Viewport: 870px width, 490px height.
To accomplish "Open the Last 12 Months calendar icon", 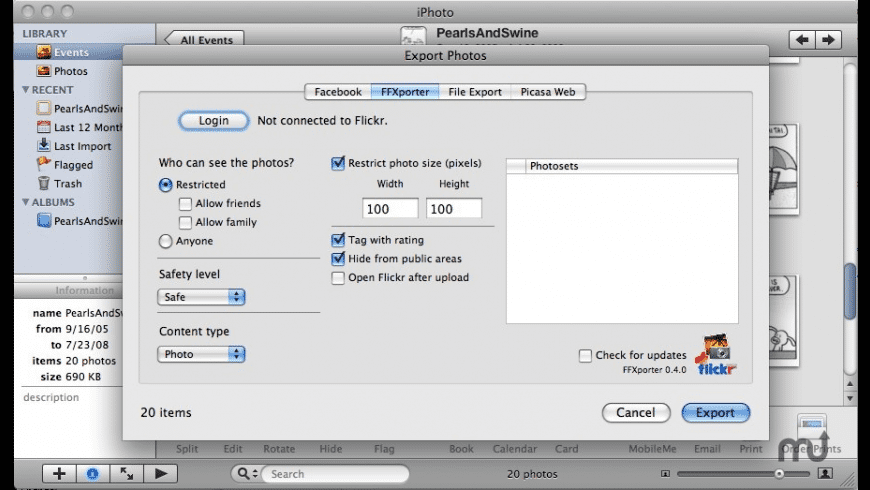I will coord(44,127).
